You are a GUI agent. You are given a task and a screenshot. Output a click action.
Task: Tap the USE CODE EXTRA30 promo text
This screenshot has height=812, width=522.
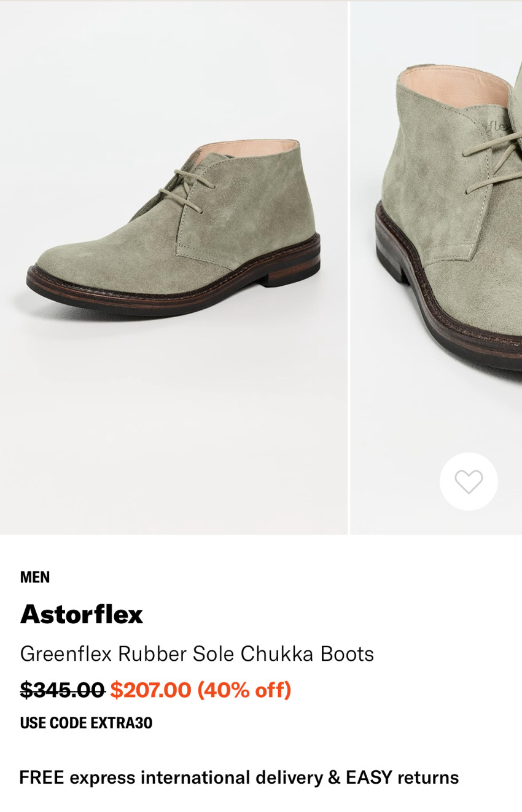[86, 723]
